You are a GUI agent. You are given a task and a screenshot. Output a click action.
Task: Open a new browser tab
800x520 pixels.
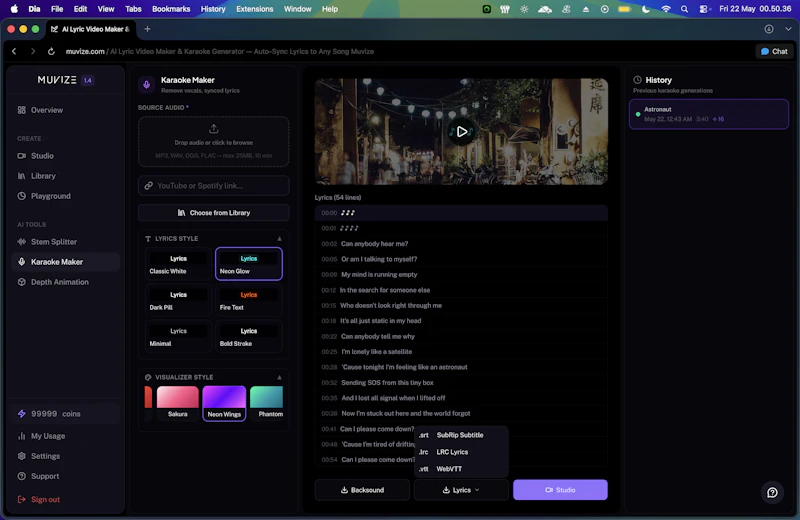pyautogui.click(x=147, y=29)
